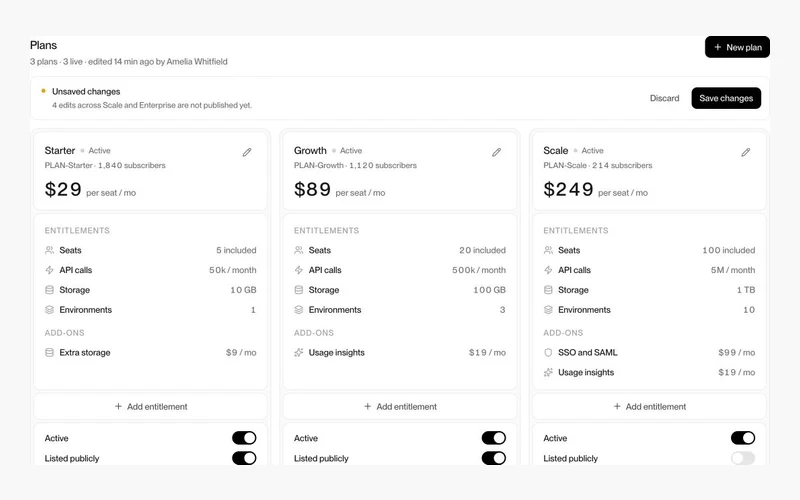
Task: Click the Growth plan title
Action: [310, 151]
